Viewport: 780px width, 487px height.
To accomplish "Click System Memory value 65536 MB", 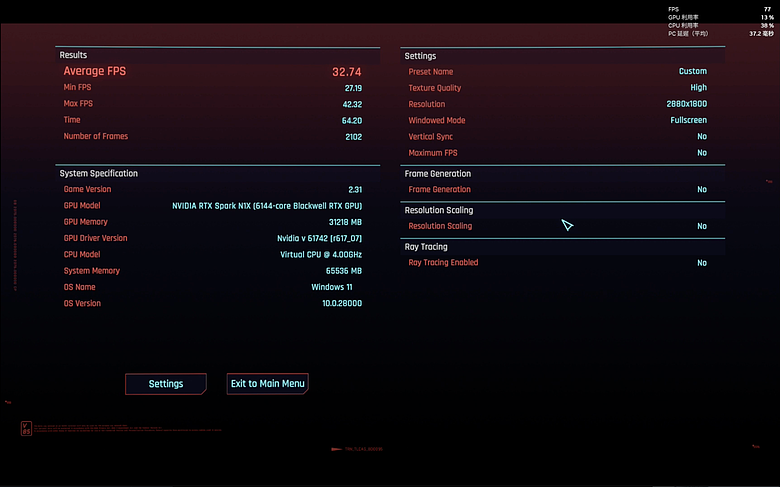I will point(344,271).
